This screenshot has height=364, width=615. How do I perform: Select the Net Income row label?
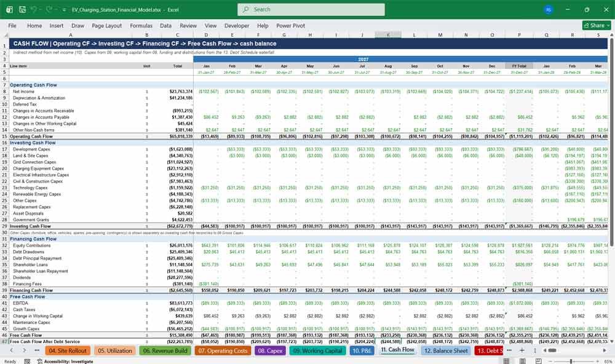tap(23, 92)
